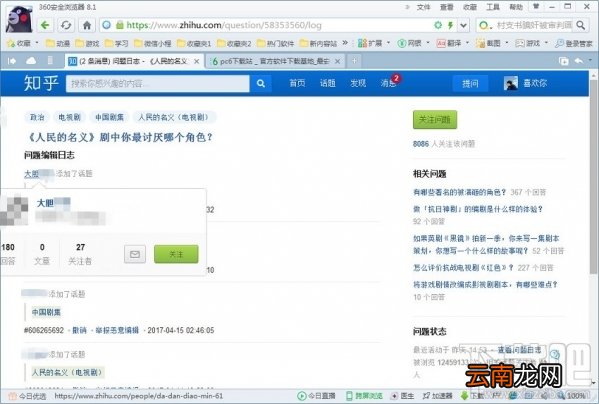Screen dimensions: 599x404
Task: Open a new tab with plus button
Action: point(354,61)
